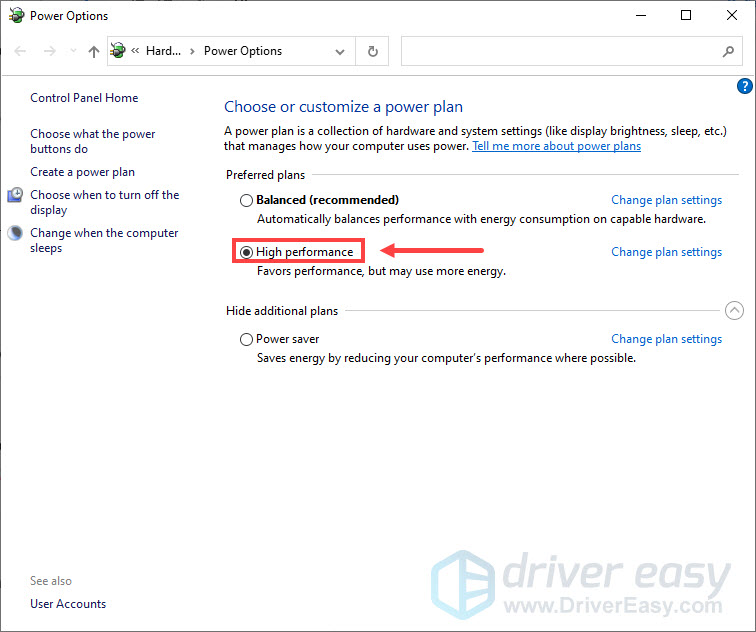Open the recent locations dropdown arrow
The width and height of the screenshot is (756, 632).
(x=72, y=51)
